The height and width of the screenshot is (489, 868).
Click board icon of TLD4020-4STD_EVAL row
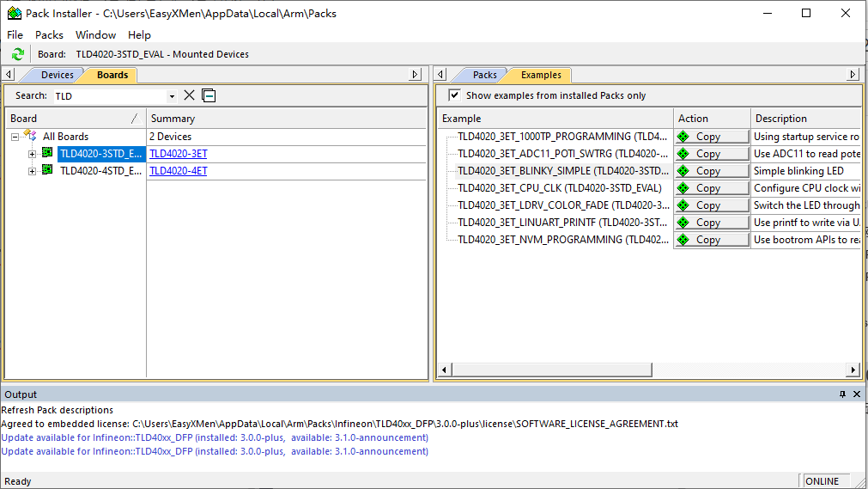pyautogui.click(x=47, y=170)
